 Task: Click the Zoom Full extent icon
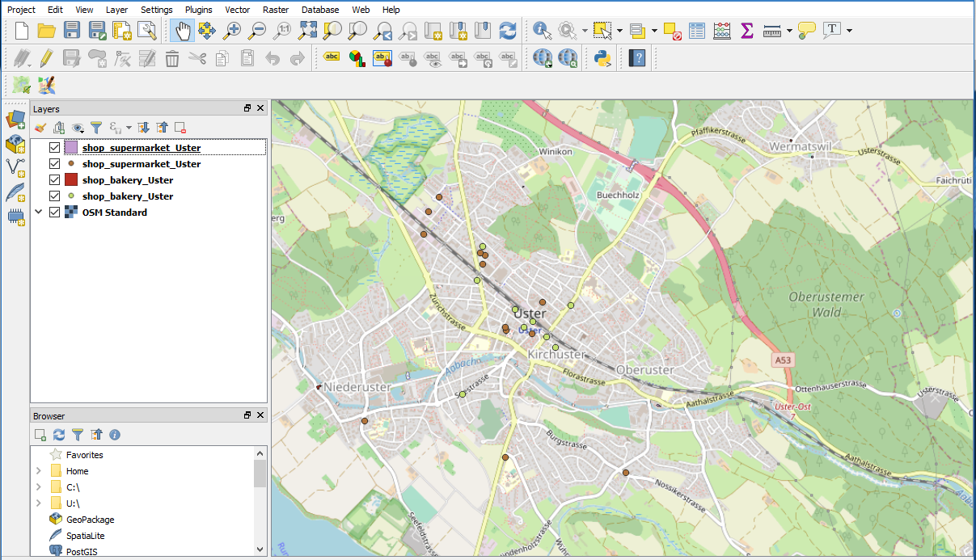307,32
